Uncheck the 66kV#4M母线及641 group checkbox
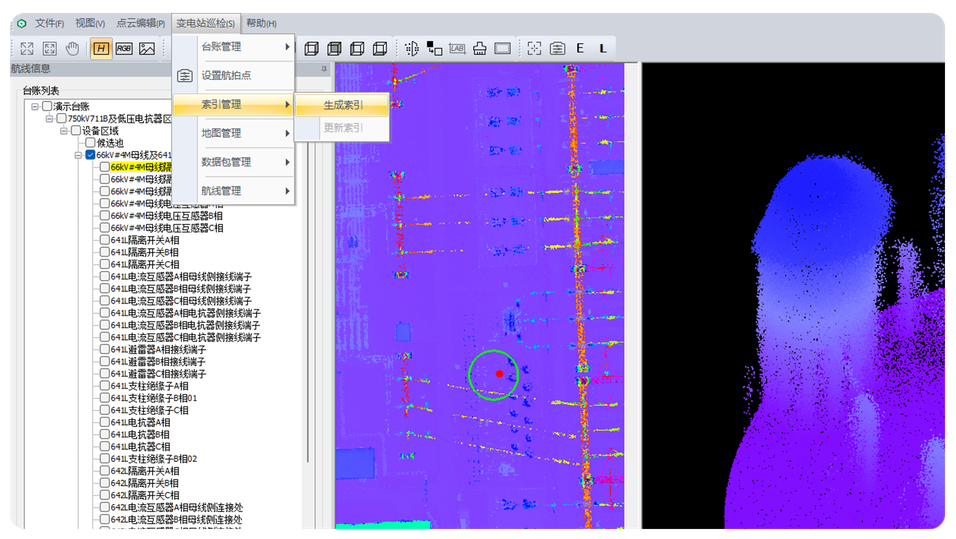This screenshot has width=956, height=539. (90, 155)
